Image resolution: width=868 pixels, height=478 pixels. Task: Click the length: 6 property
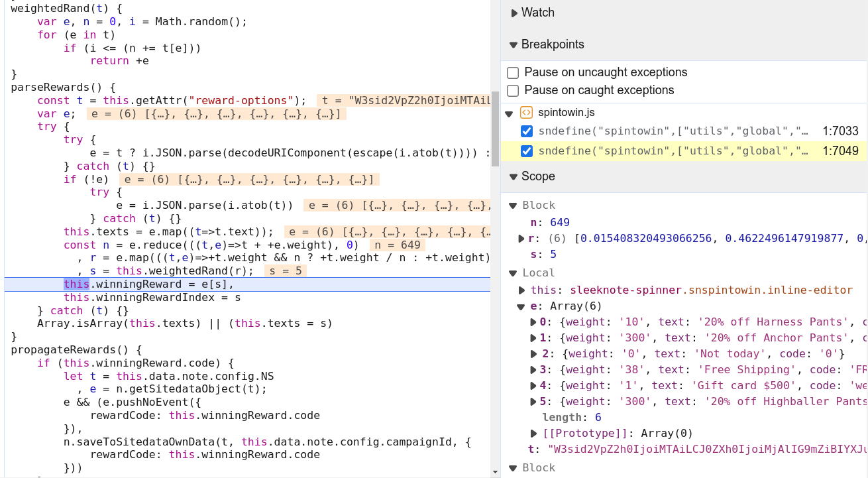click(572, 418)
